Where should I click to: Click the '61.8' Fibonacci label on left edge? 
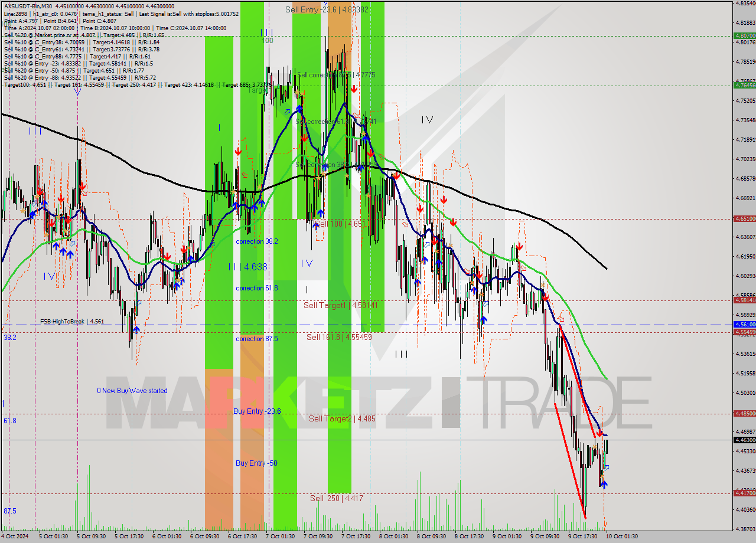[x=9, y=421]
